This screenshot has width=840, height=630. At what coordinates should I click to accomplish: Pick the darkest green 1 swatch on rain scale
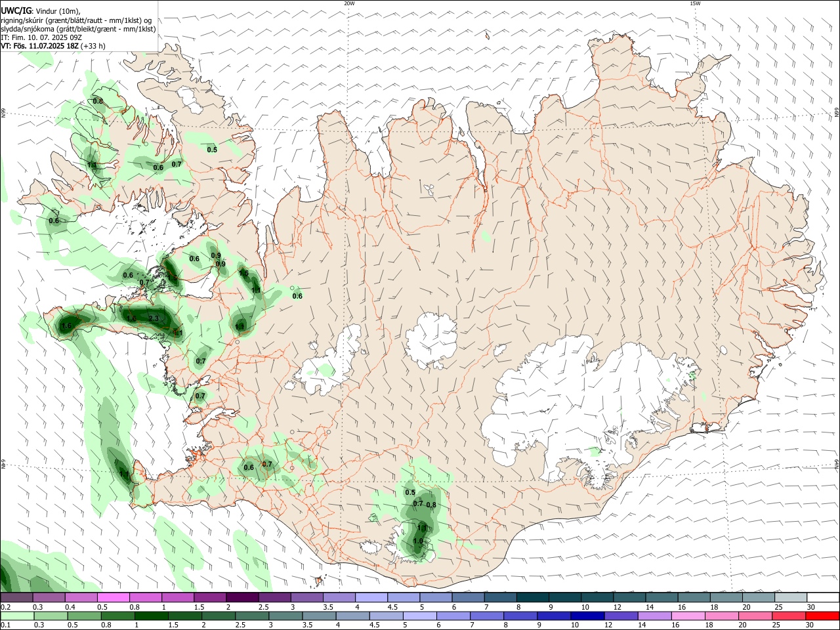[x=151, y=616]
